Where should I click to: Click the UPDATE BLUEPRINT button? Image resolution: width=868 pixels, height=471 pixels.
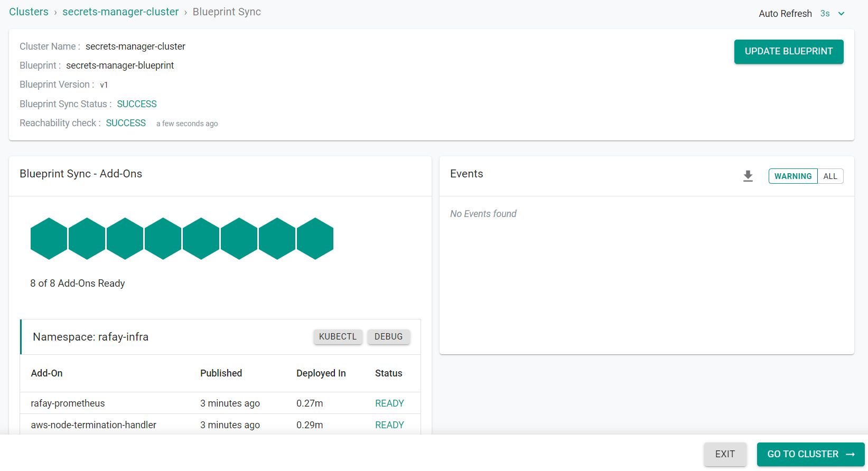tap(789, 52)
